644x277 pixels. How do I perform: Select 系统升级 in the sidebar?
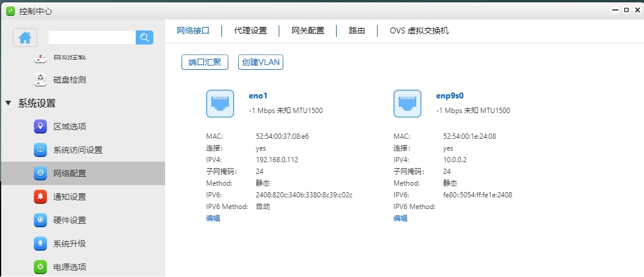tap(70, 244)
